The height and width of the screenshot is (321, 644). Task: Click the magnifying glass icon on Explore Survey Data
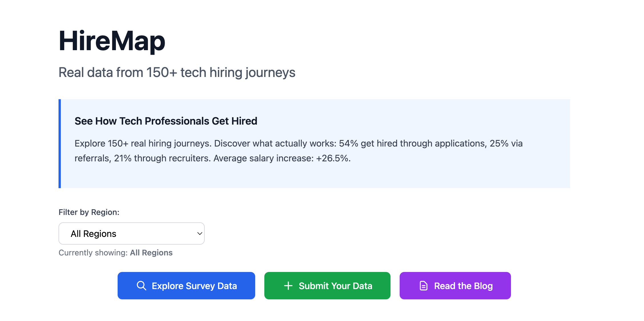point(142,286)
